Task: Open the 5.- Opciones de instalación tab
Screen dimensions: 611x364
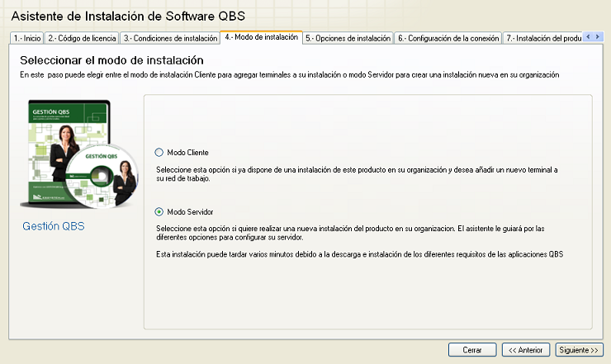Action: point(348,38)
